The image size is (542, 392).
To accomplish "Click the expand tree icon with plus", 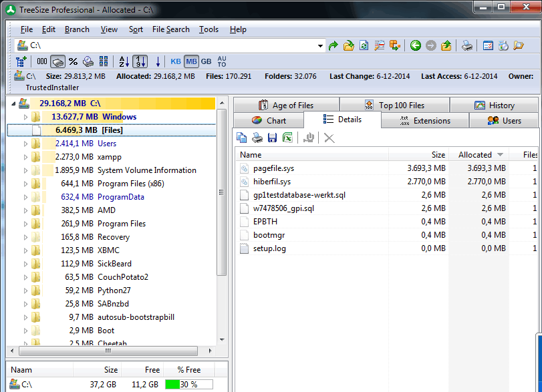I will click(21, 61).
